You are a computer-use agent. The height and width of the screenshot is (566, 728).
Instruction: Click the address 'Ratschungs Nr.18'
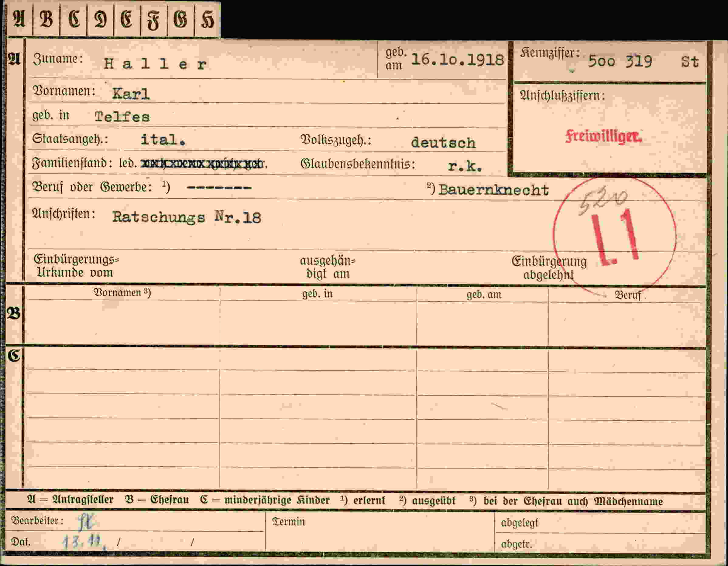click(x=187, y=217)
